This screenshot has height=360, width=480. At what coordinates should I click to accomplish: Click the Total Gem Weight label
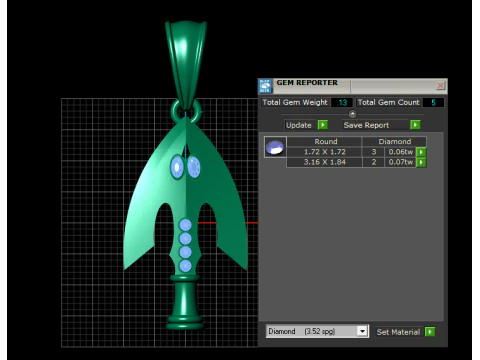point(295,102)
